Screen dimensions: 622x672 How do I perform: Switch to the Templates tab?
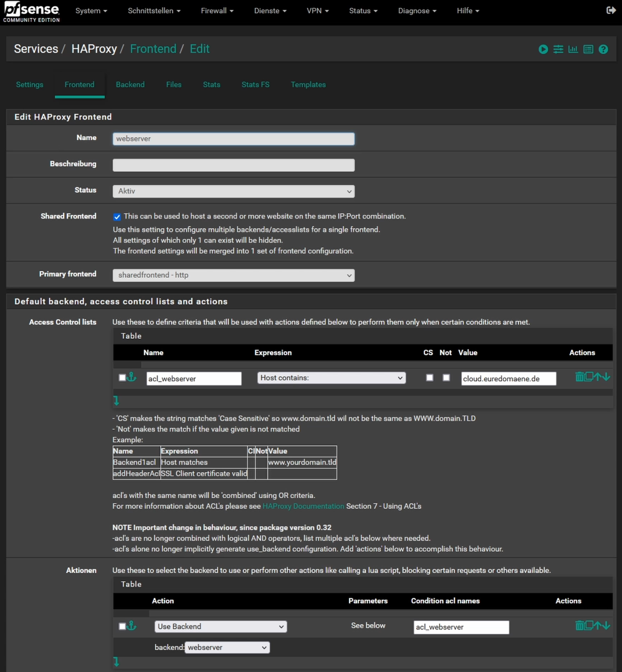coord(308,85)
